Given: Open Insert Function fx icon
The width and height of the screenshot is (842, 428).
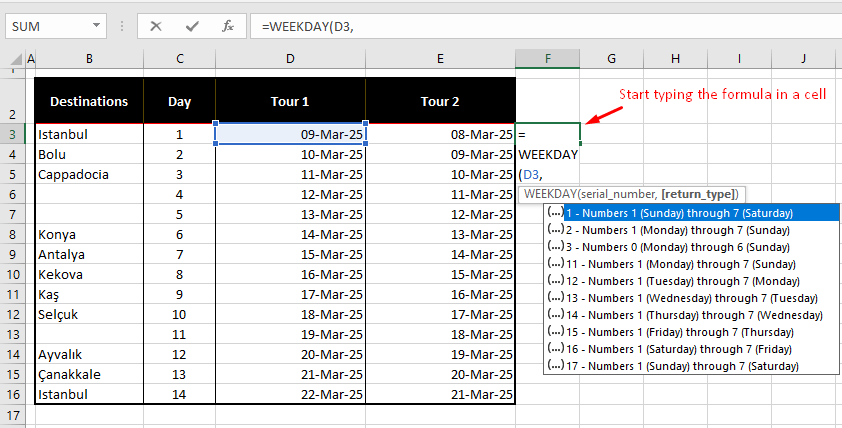Looking at the screenshot, I should [228, 26].
